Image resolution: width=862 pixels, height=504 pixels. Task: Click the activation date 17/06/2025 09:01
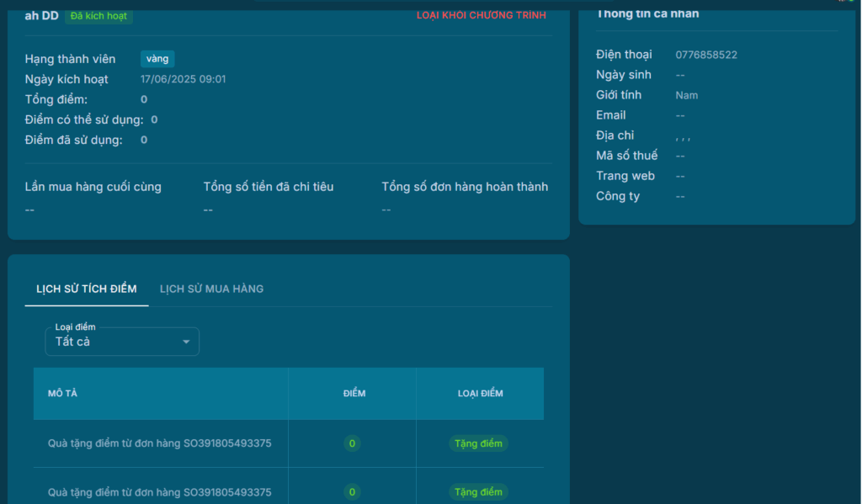(183, 79)
